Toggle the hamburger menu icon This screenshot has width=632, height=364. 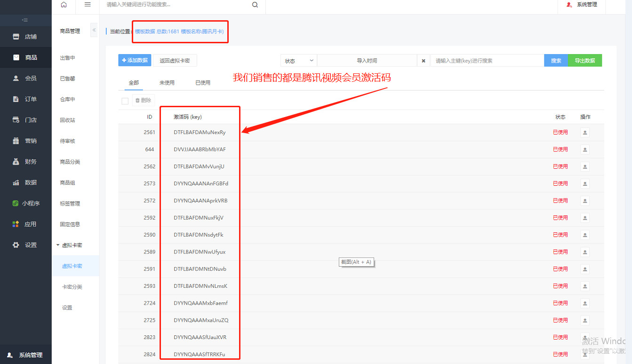88,5
